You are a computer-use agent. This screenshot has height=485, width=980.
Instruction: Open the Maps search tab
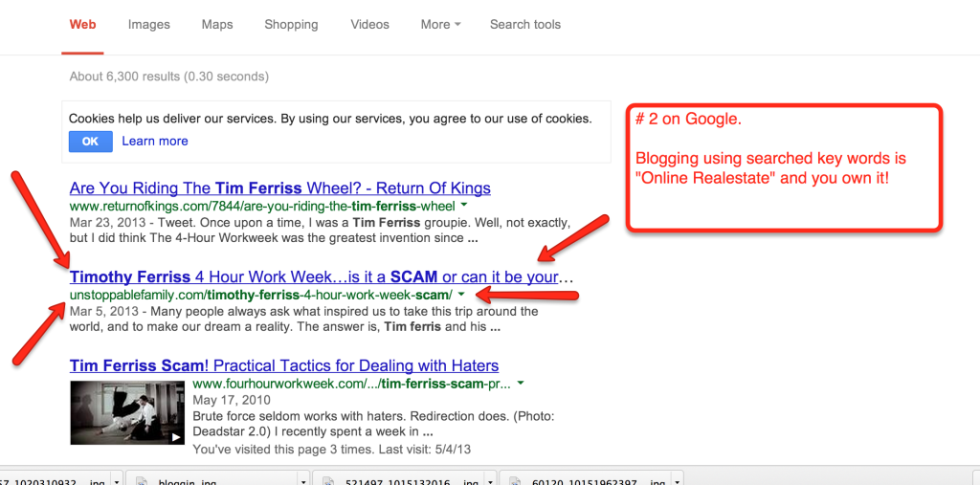click(x=217, y=25)
